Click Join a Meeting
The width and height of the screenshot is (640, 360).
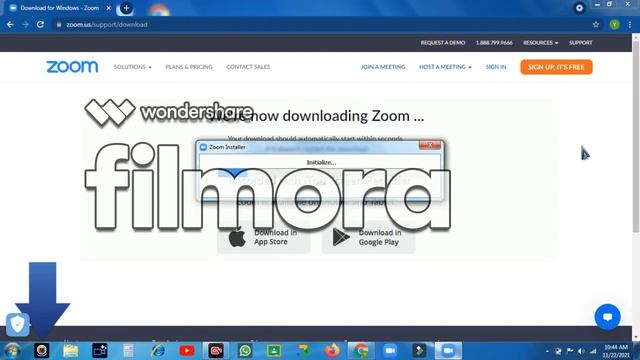click(383, 67)
